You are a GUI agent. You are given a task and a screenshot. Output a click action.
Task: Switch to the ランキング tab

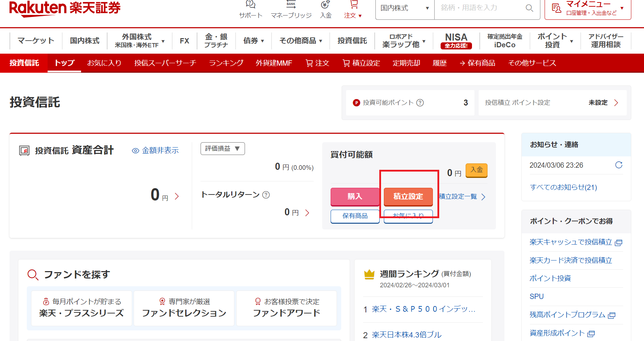[x=226, y=63]
